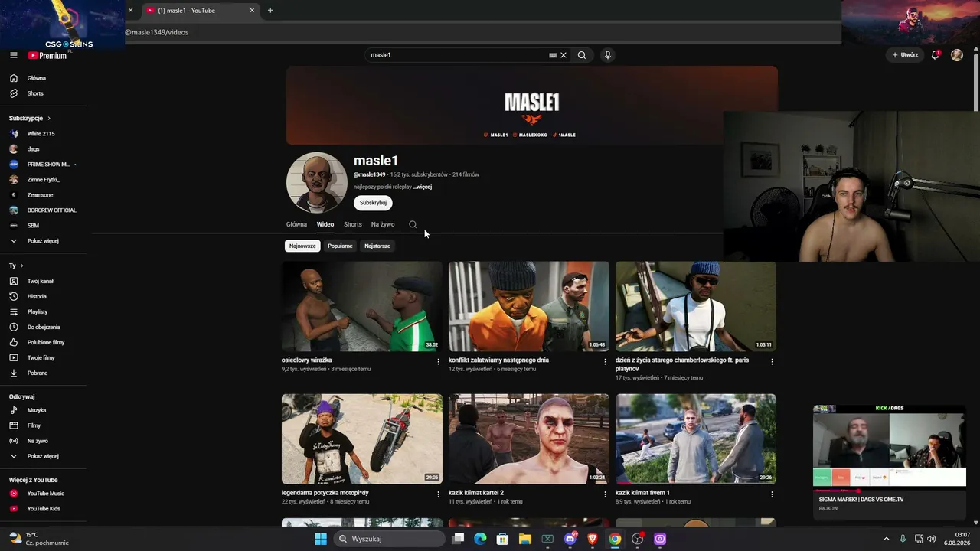Click the Utwórz create button

905,55
